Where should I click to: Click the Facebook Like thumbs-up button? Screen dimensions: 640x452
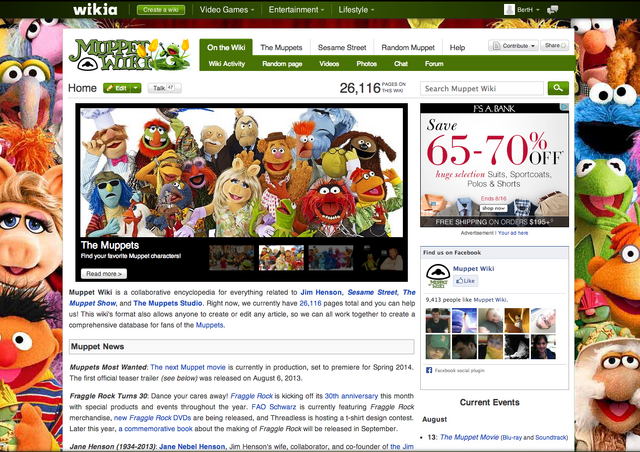[x=466, y=281]
